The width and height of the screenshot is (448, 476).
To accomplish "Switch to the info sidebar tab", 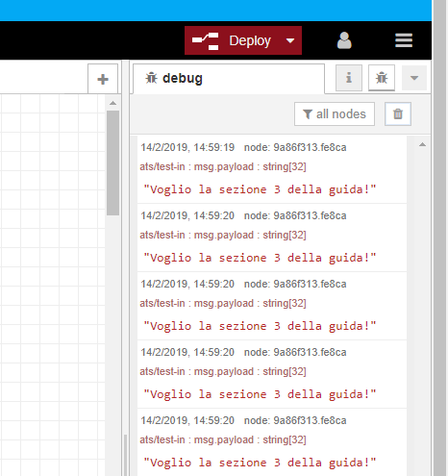I will [x=349, y=78].
